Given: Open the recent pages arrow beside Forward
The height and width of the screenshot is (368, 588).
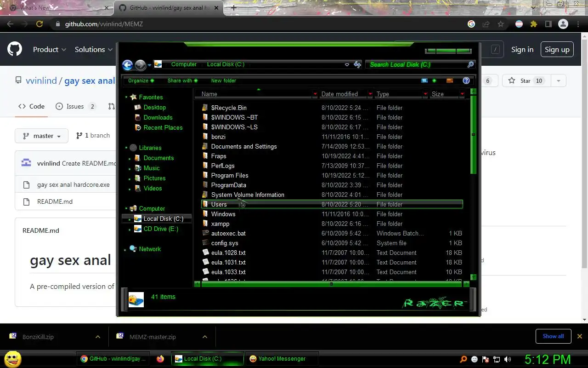Looking at the screenshot, I should 149,65.
